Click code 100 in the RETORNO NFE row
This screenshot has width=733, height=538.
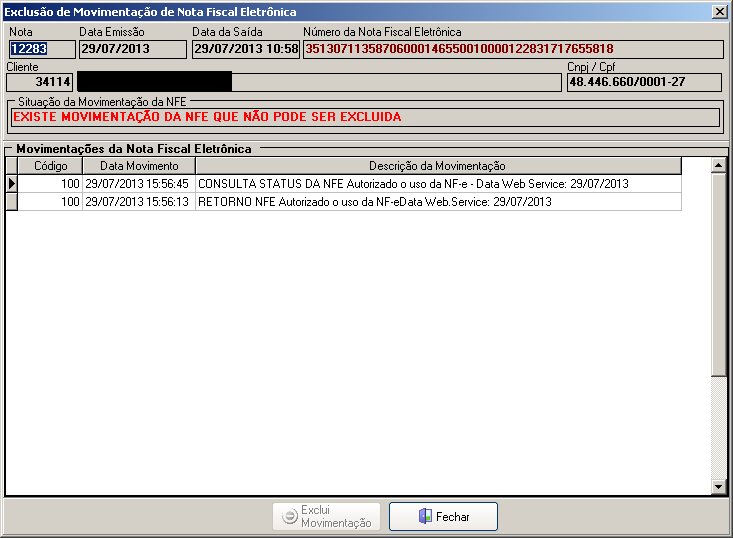point(50,202)
